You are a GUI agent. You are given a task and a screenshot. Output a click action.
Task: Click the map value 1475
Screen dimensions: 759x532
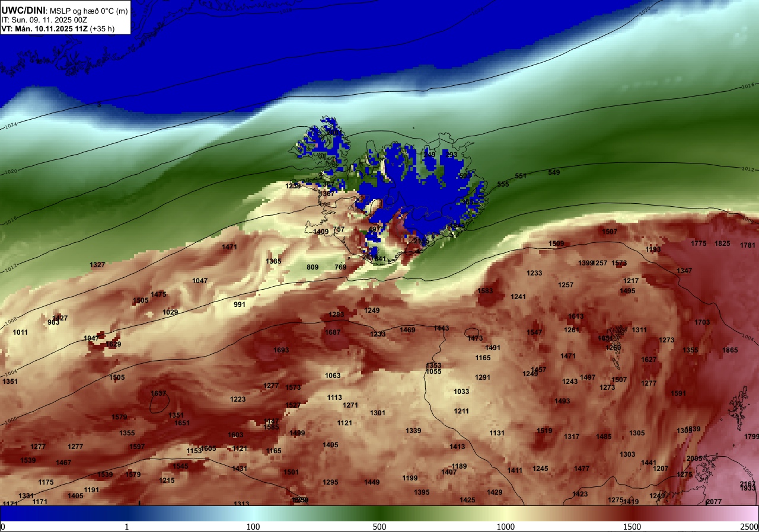pyautogui.click(x=158, y=294)
